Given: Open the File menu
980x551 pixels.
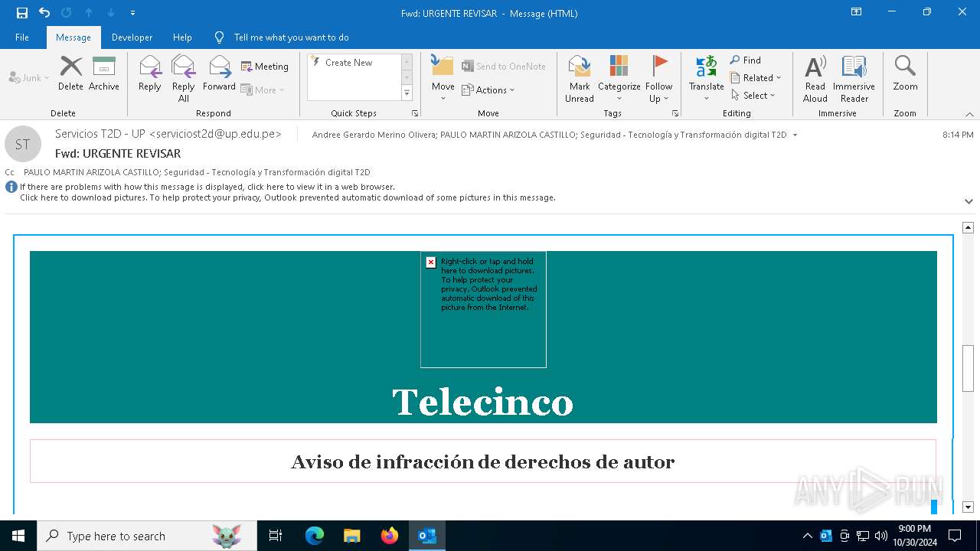Looking at the screenshot, I should (22, 37).
